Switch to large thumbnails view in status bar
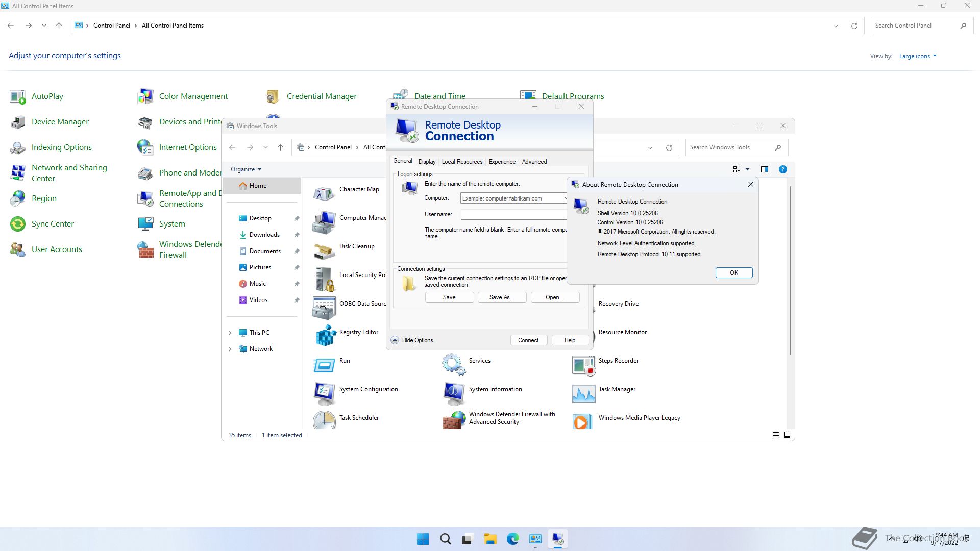 coord(787,435)
